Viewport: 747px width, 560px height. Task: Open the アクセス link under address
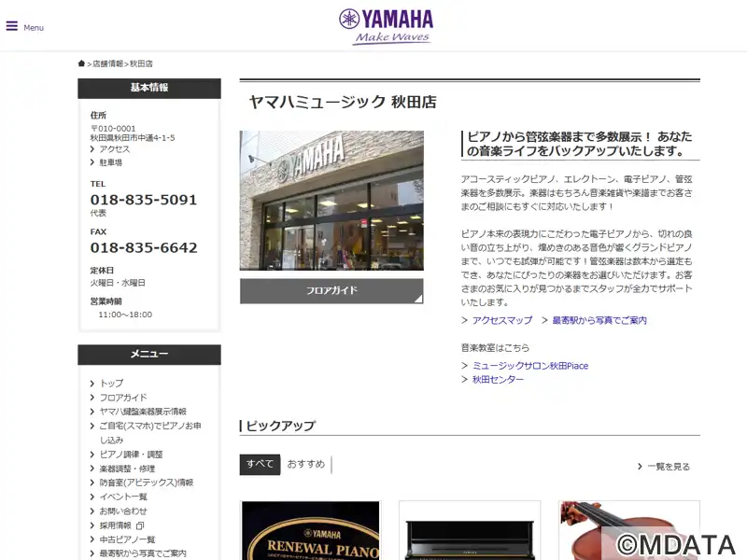(114, 149)
